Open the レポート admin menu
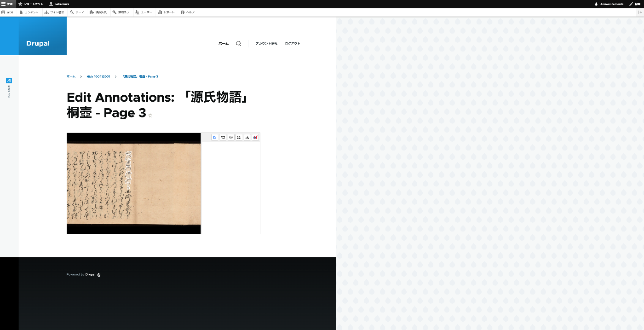644x330 pixels. click(166, 12)
